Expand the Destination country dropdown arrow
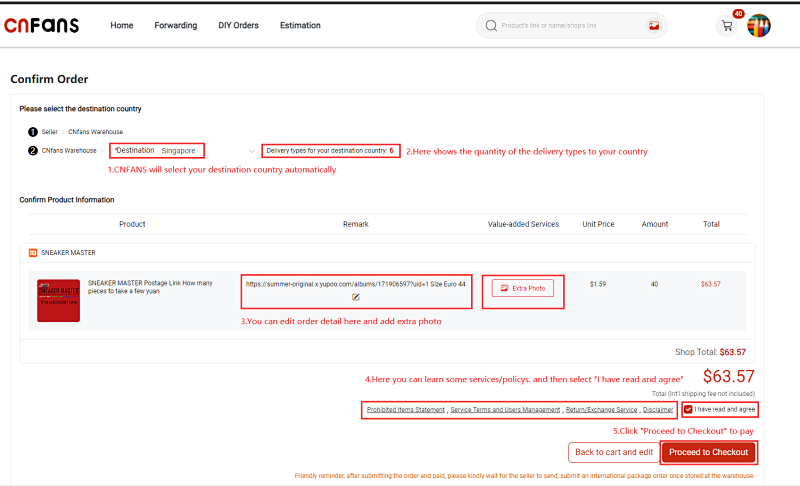This screenshot has height=486, width=800. pyautogui.click(x=252, y=151)
